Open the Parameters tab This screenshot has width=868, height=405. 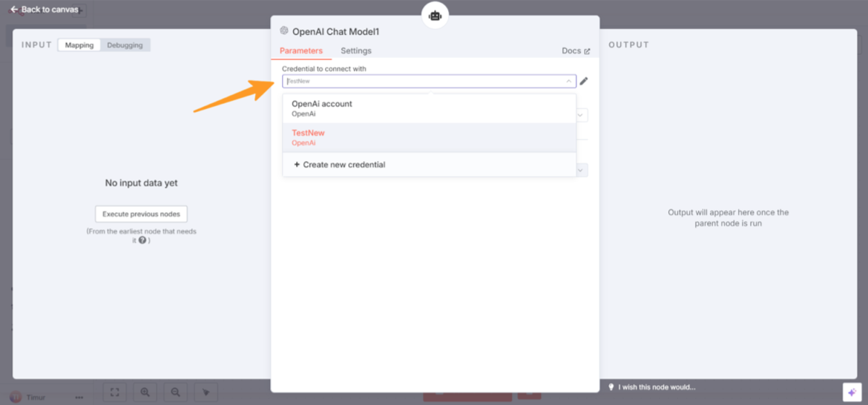pos(301,51)
